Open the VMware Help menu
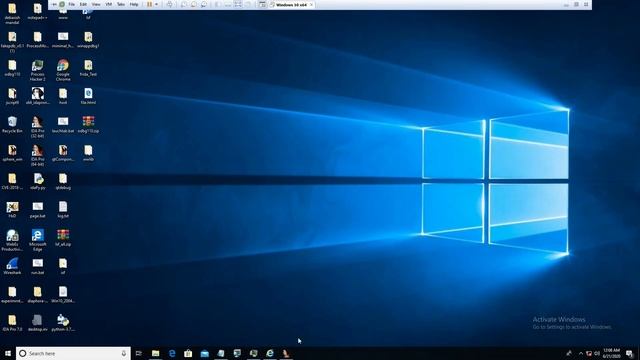The width and height of the screenshot is (640, 360). pyautogui.click(x=134, y=4)
